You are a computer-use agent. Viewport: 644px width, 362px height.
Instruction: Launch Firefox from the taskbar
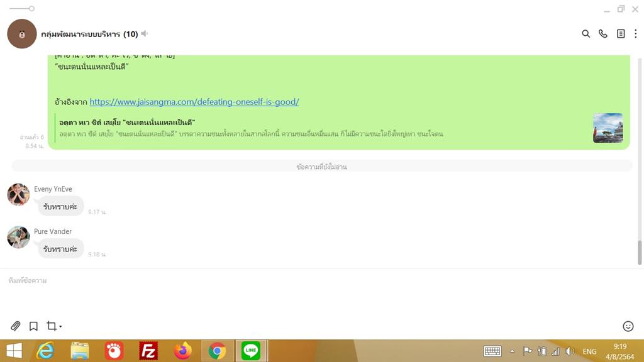[183, 350]
